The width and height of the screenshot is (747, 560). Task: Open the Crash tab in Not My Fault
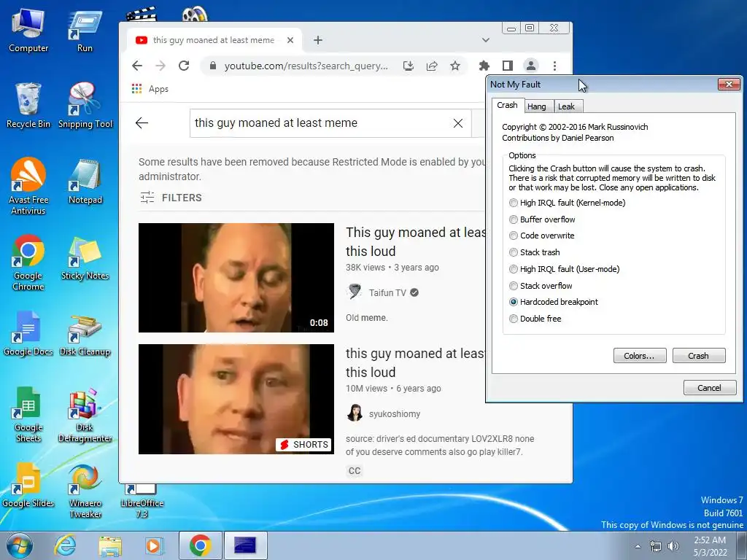coord(508,105)
